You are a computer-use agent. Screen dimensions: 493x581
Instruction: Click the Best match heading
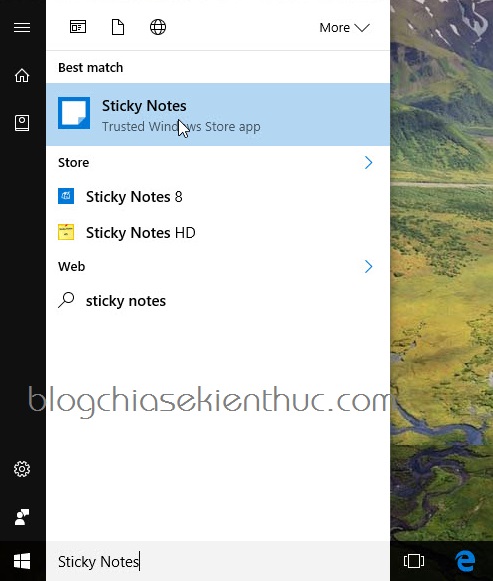tap(90, 67)
